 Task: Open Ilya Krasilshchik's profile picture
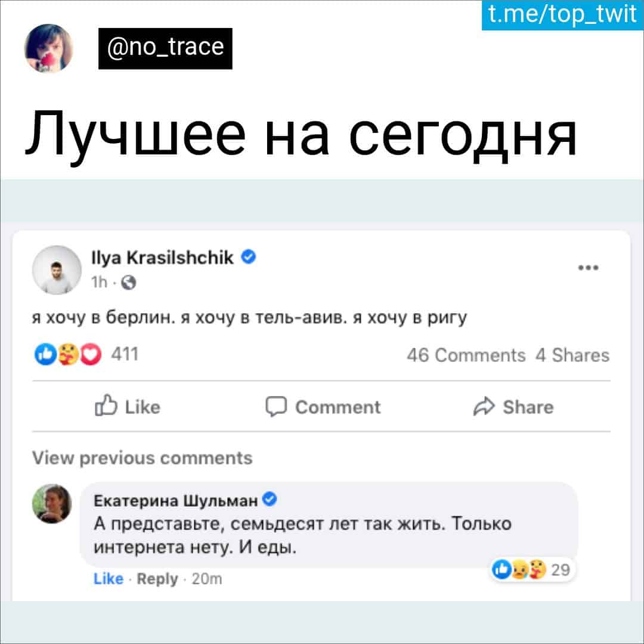[x=57, y=270]
